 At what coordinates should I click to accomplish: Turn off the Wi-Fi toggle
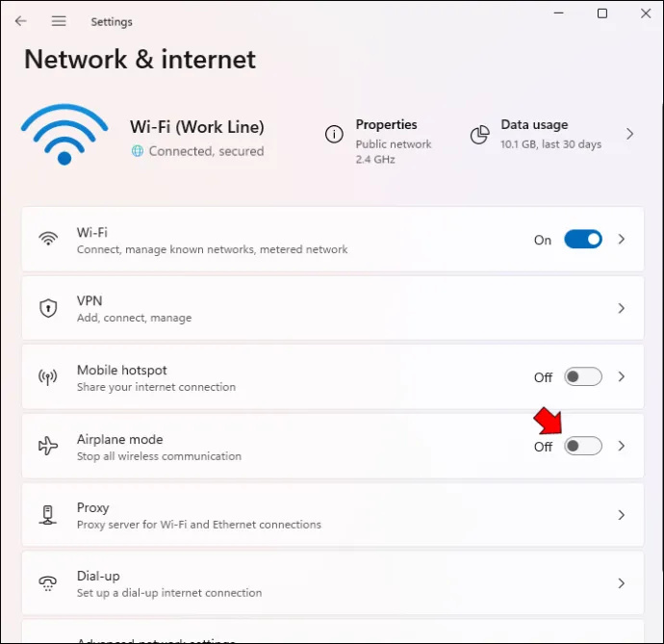(583, 240)
